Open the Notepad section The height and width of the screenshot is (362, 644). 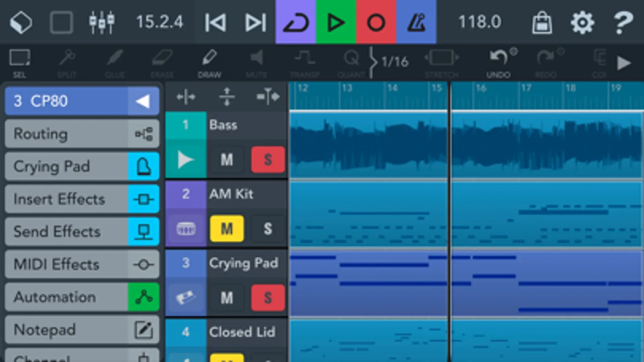pyautogui.click(x=82, y=330)
